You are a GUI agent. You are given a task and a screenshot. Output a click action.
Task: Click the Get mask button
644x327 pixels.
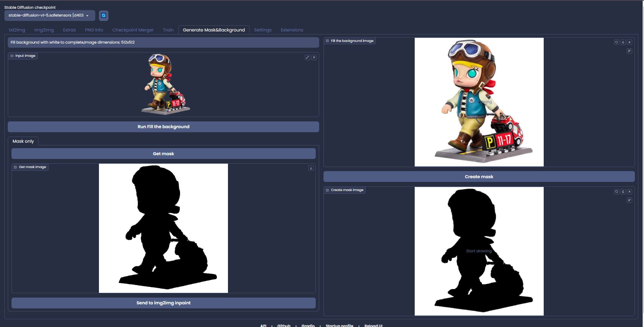click(163, 154)
